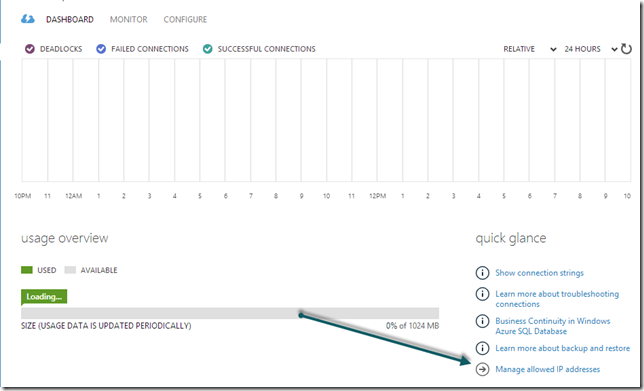Open Show connection strings link
The width and height of the screenshot is (644, 391).
click(x=539, y=273)
